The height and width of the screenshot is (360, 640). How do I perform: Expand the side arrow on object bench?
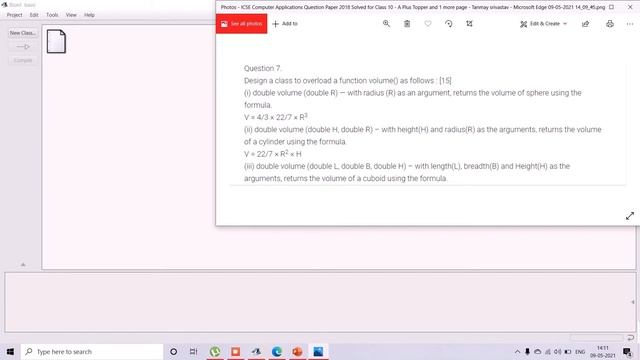tap(632, 302)
